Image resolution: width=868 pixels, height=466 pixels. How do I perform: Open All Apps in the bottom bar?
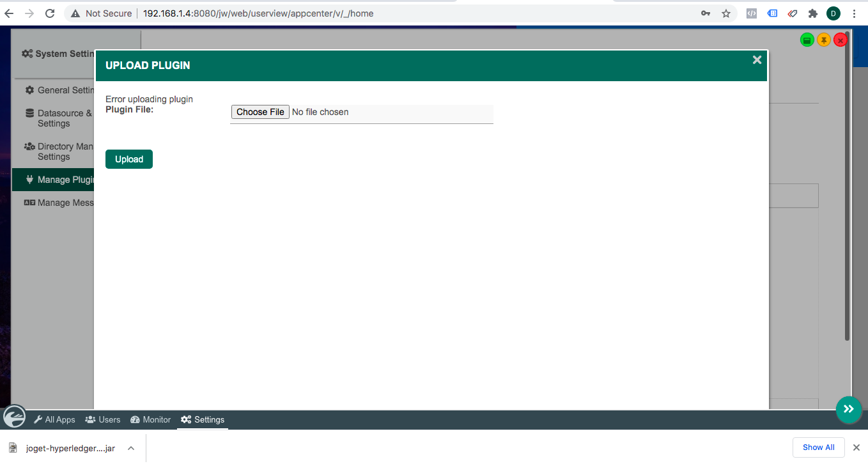coord(54,419)
